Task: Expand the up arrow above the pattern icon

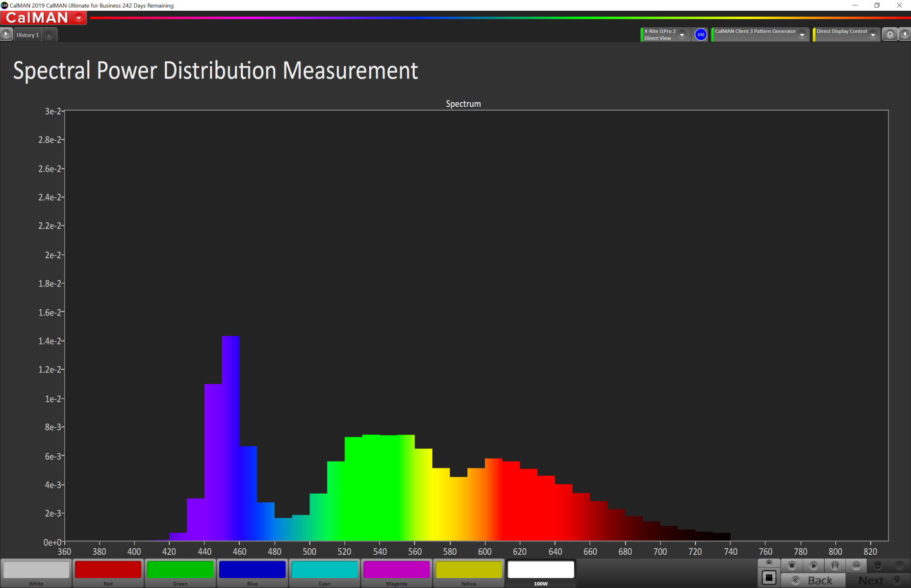Action: click(769, 563)
